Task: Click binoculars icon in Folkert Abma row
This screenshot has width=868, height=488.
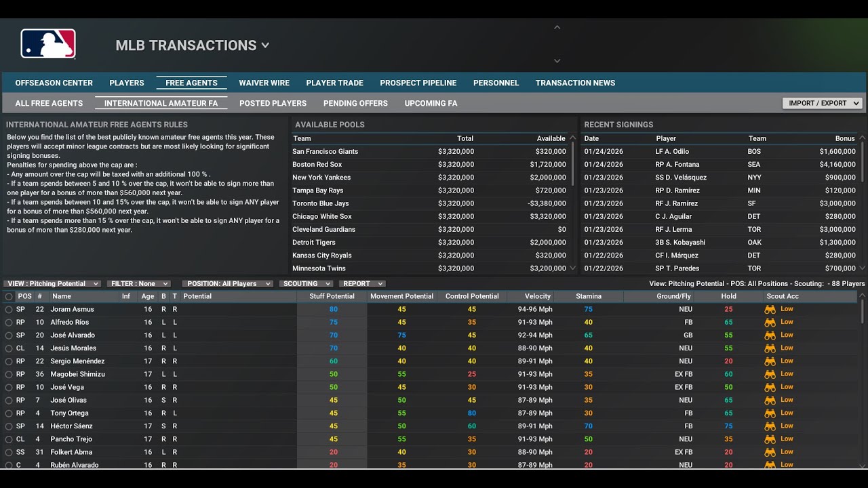Action: (770, 452)
